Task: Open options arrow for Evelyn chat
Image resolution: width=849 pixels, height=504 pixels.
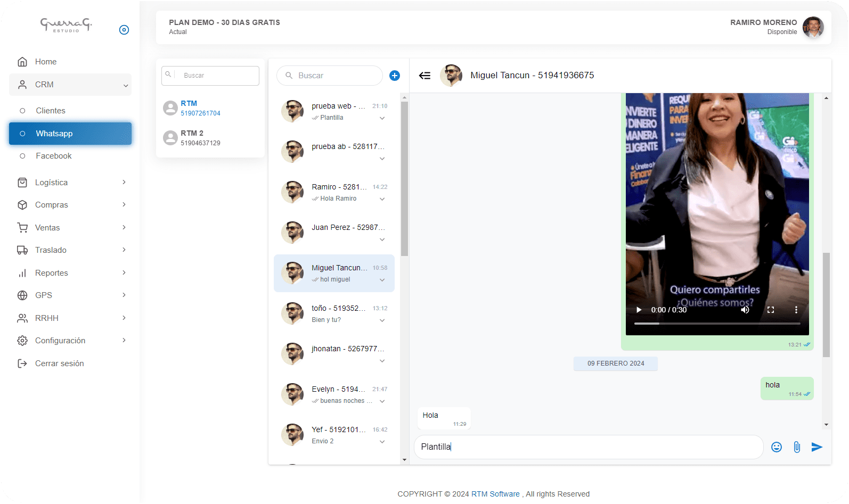Action: pos(382,401)
